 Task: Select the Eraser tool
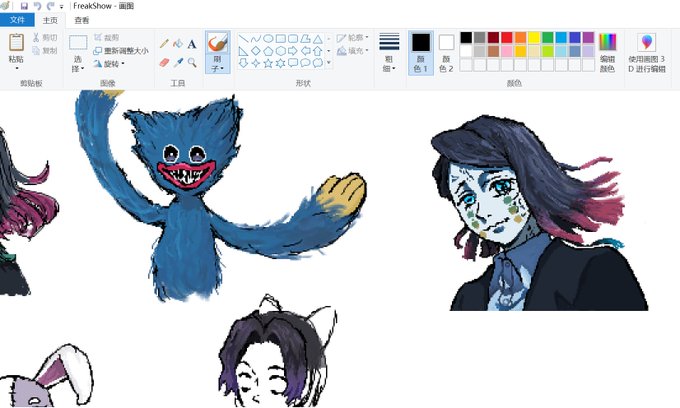click(x=164, y=62)
